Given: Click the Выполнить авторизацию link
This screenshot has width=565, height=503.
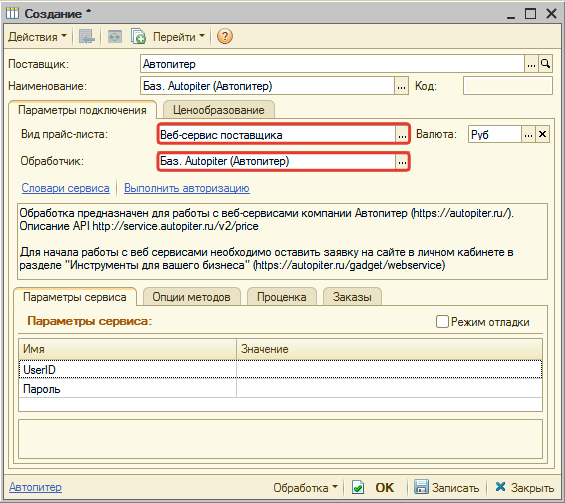Looking at the screenshot, I should pos(187,188).
